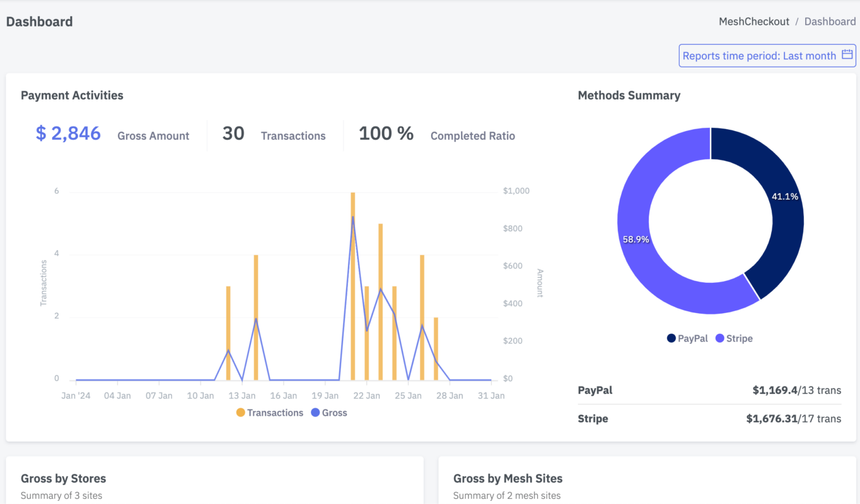Open the Reports time period: Last month selector
Screen dimensions: 860x504
pos(759,56)
